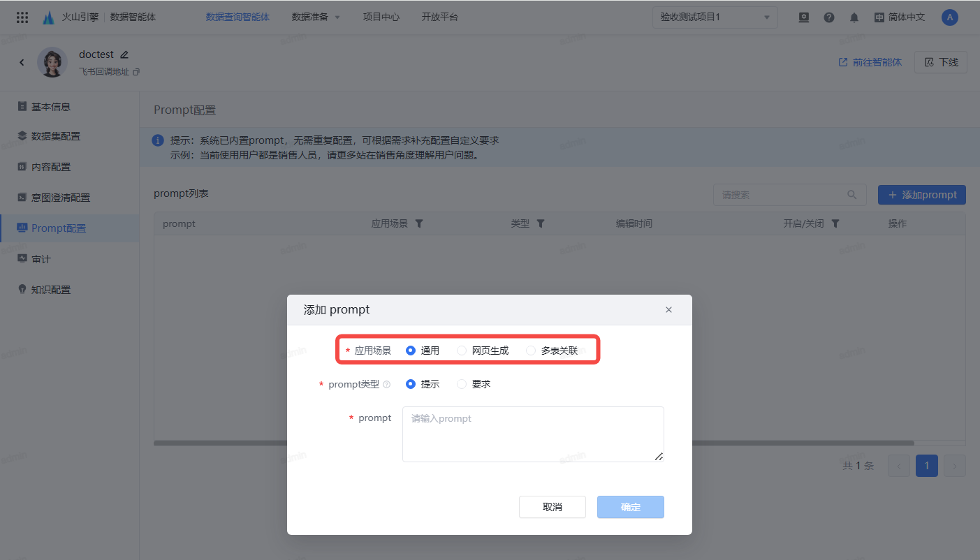This screenshot has height=560, width=980.
Task: Switch language via 简体中文
Action: (900, 17)
